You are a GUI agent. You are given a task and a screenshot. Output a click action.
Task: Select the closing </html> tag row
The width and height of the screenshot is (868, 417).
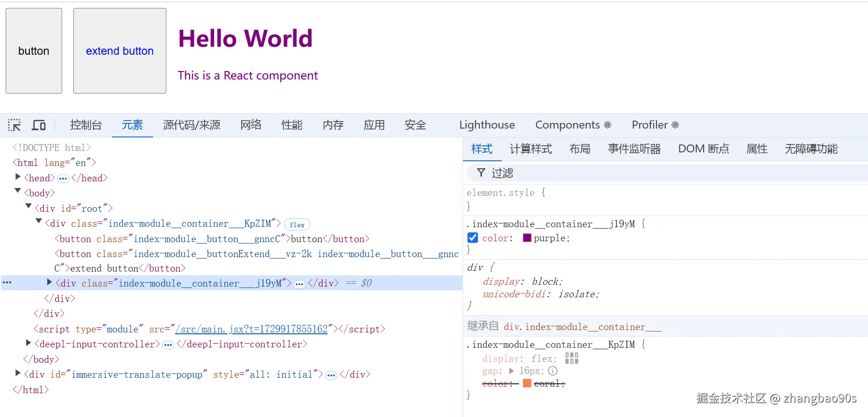point(232,390)
